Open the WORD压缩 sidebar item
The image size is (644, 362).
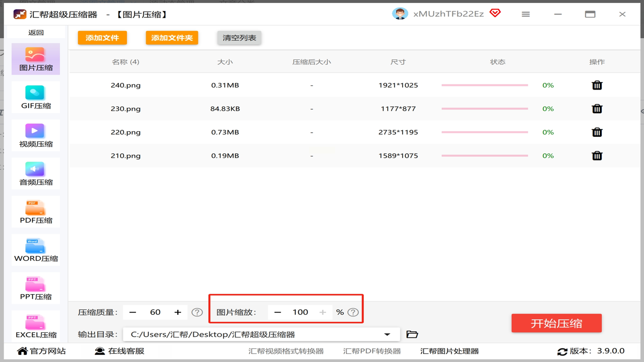click(x=36, y=250)
